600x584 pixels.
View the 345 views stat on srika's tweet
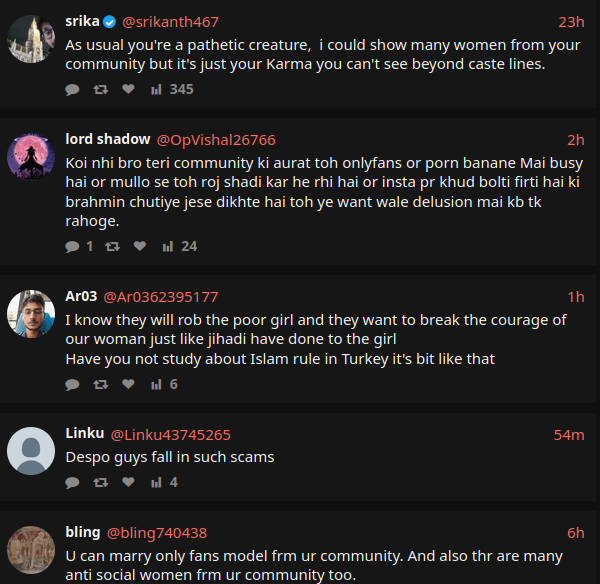(x=171, y=89)
